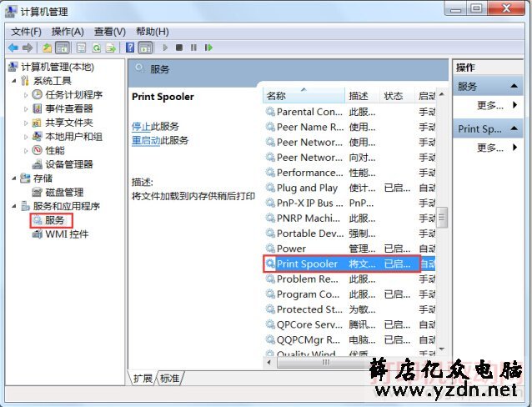The image size is (532, 407).
Task: Select the Plug and Play service row
Action: tap(349, 188)
